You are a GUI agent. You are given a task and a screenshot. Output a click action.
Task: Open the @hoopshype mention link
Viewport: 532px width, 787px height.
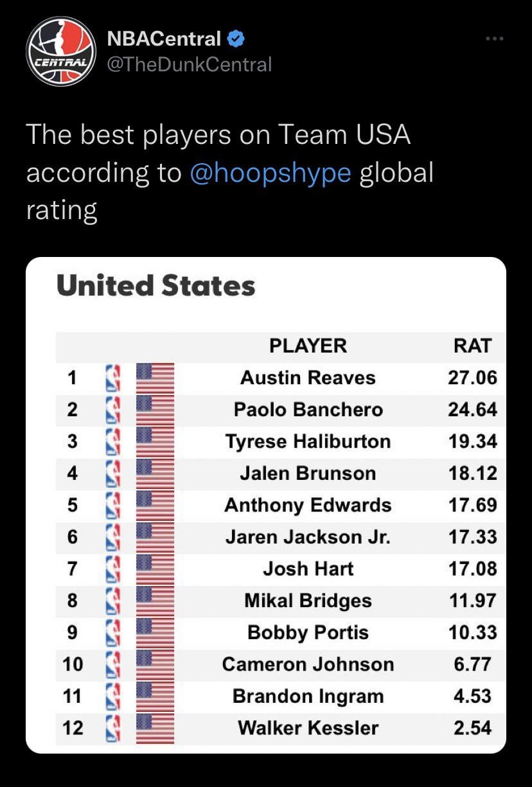270,173
